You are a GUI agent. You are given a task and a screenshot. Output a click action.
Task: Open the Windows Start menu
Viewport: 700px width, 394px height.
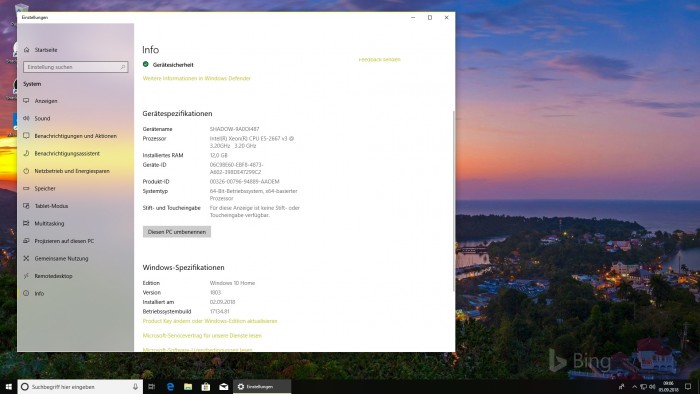[x=8, y=387]
